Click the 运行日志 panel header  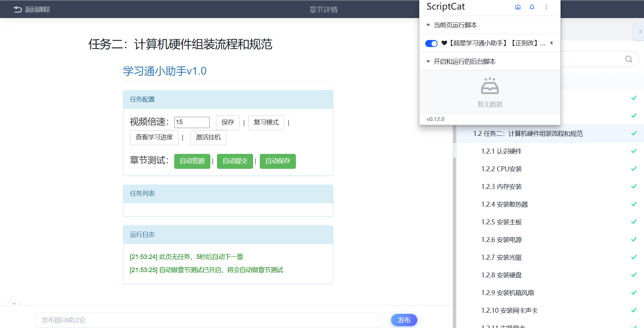tap(228, 235)
